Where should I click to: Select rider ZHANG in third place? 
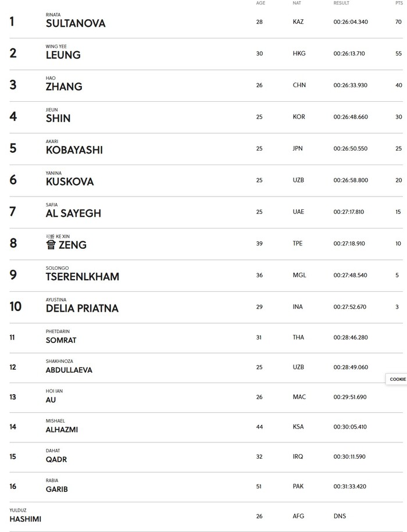tap(64, 86)
